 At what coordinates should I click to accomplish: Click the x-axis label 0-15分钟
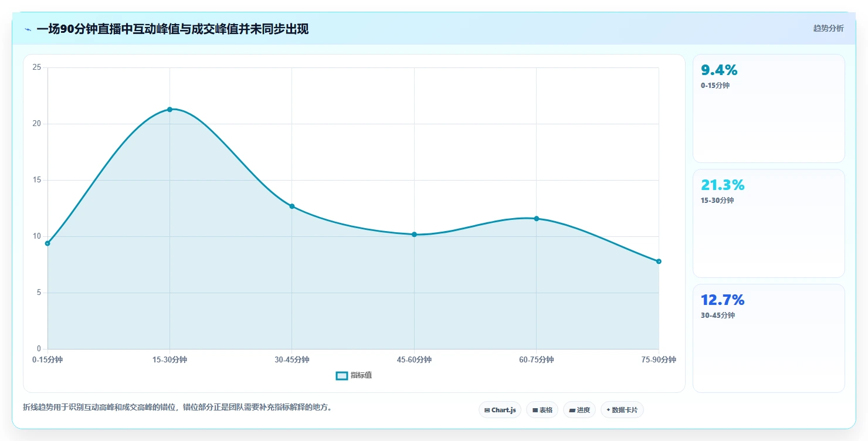pos(48,360)
